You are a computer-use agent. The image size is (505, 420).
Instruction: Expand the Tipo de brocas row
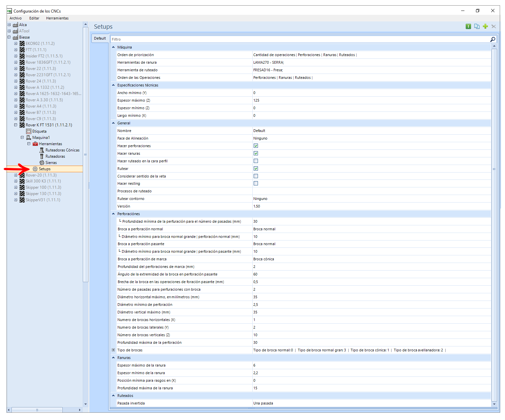coord(113,350)
